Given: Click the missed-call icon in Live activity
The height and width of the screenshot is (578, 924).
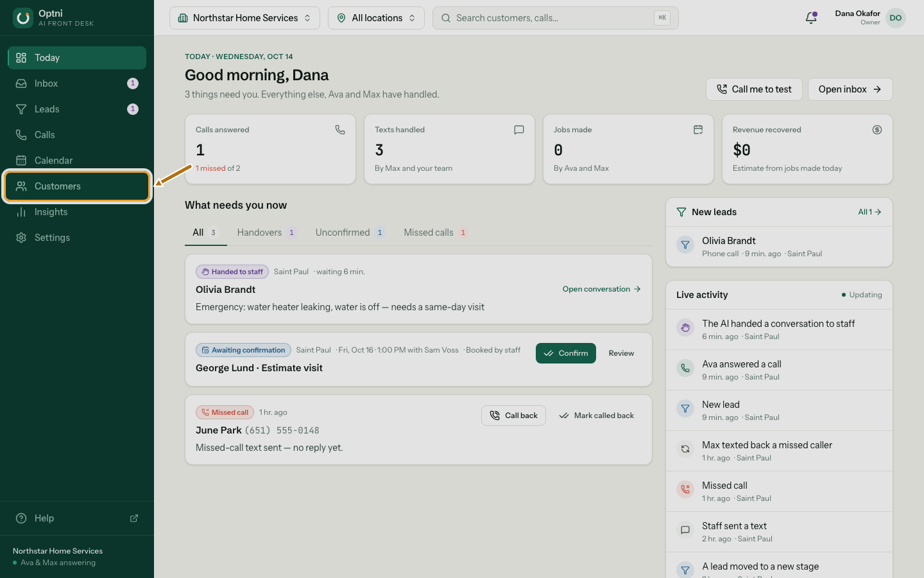Looking at the screenshot, I should click(685, 489).
